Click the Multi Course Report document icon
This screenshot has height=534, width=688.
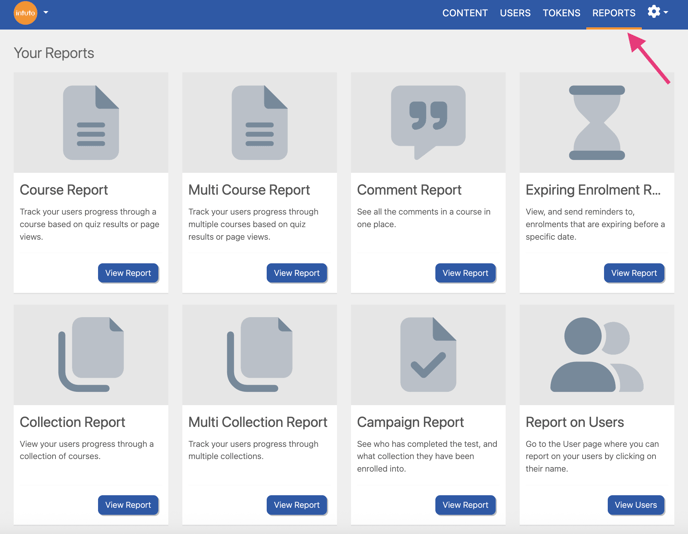259,123
